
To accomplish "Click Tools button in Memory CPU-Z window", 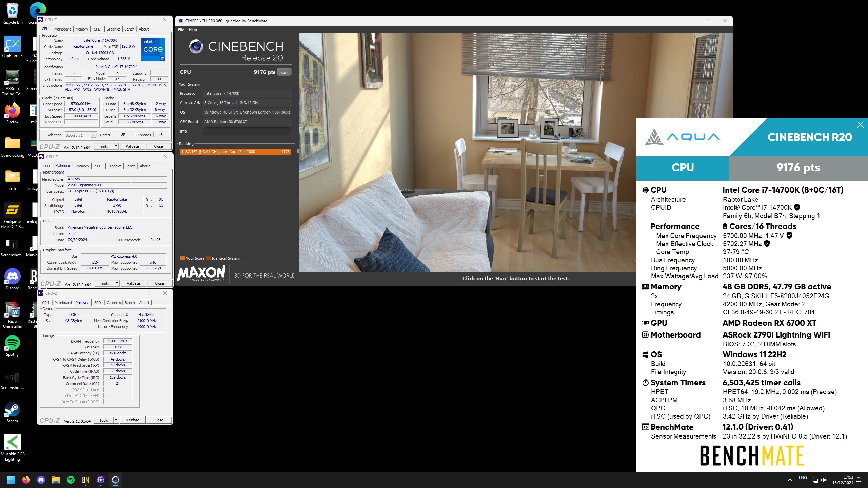I will [x=104, y=420].
